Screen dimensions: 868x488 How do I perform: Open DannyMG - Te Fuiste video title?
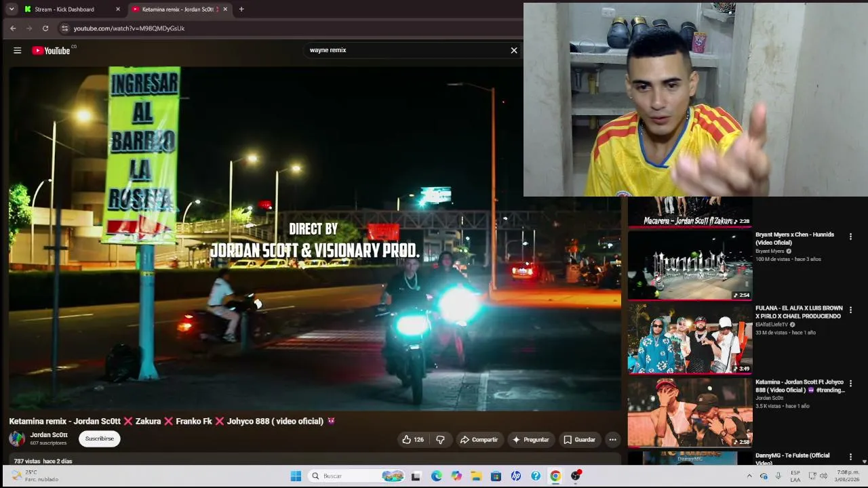(x=793, y=459)
